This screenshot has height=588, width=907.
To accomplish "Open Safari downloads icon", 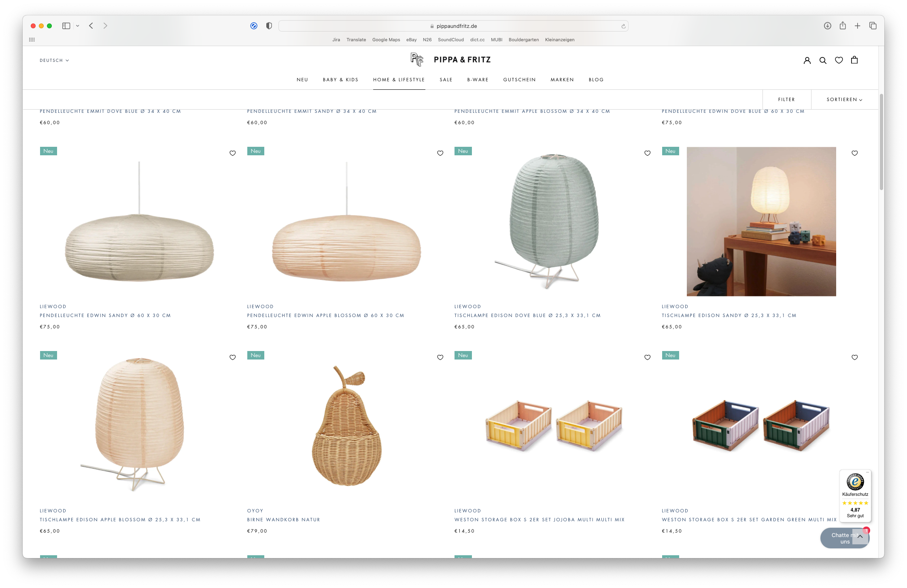I will tap(828, 26).
